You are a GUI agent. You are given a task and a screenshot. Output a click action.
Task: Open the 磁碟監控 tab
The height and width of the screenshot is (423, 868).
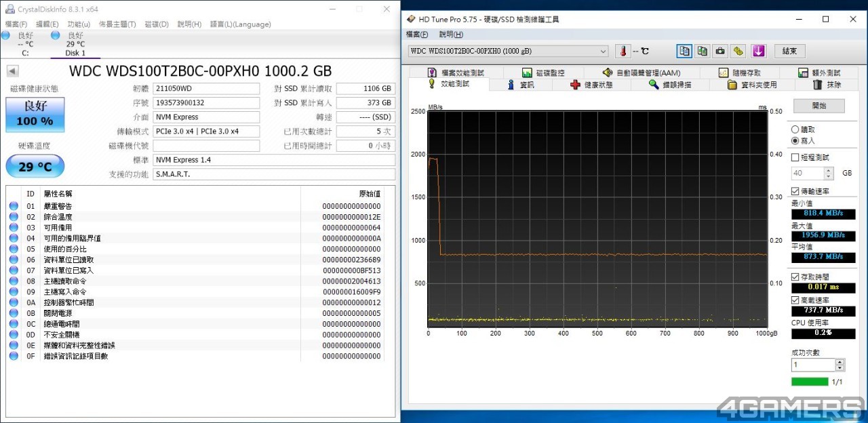[543, 73]
